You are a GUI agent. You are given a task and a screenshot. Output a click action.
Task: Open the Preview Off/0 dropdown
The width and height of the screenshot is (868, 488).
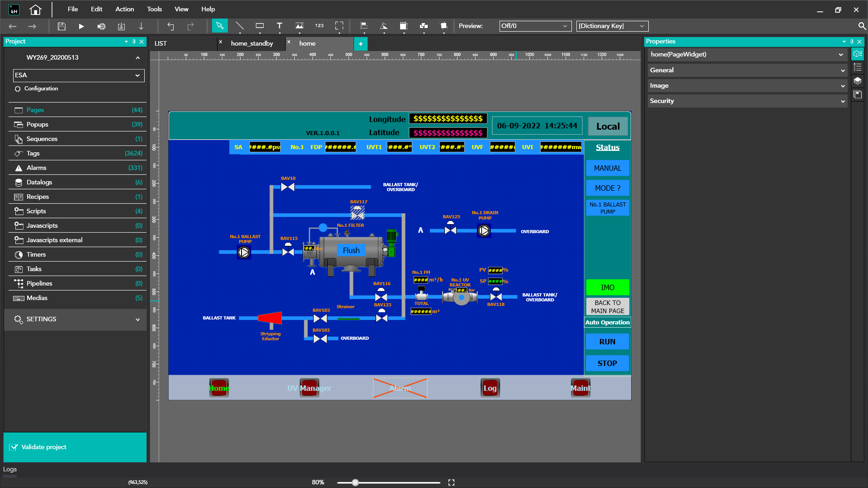(x=533, y=26)
